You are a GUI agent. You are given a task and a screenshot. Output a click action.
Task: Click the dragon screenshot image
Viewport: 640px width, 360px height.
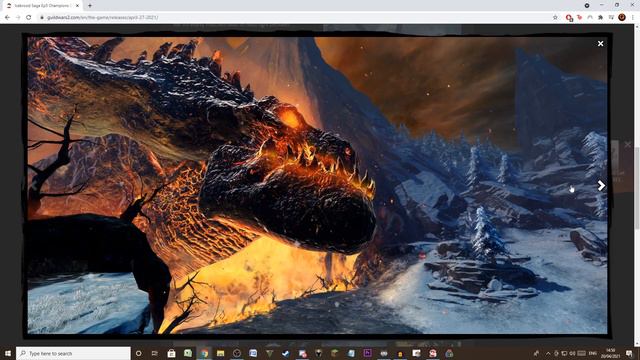pyautogui.click(x=317, y=185)
